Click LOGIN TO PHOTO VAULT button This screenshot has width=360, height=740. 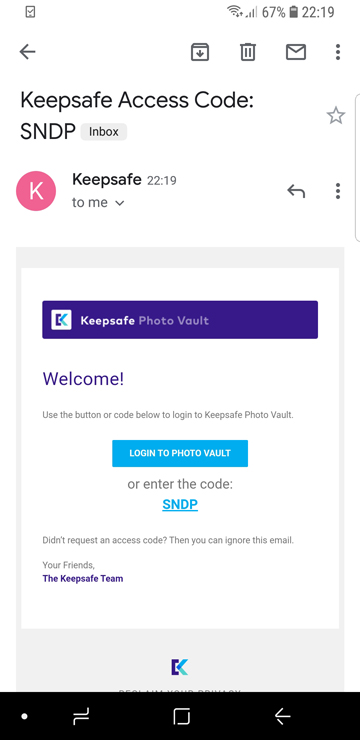(180, 454)
